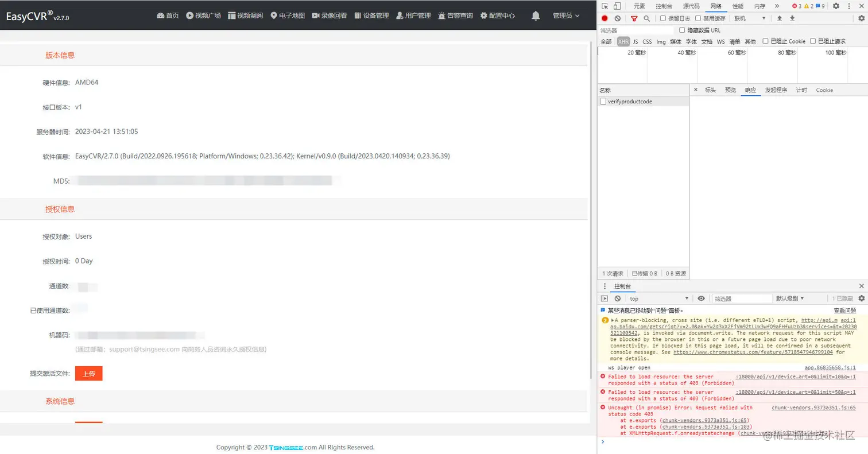Toggle the network filter funnel
Viewport: 868px width, 454px height.
pyautogui.click(x=634, y=18)
